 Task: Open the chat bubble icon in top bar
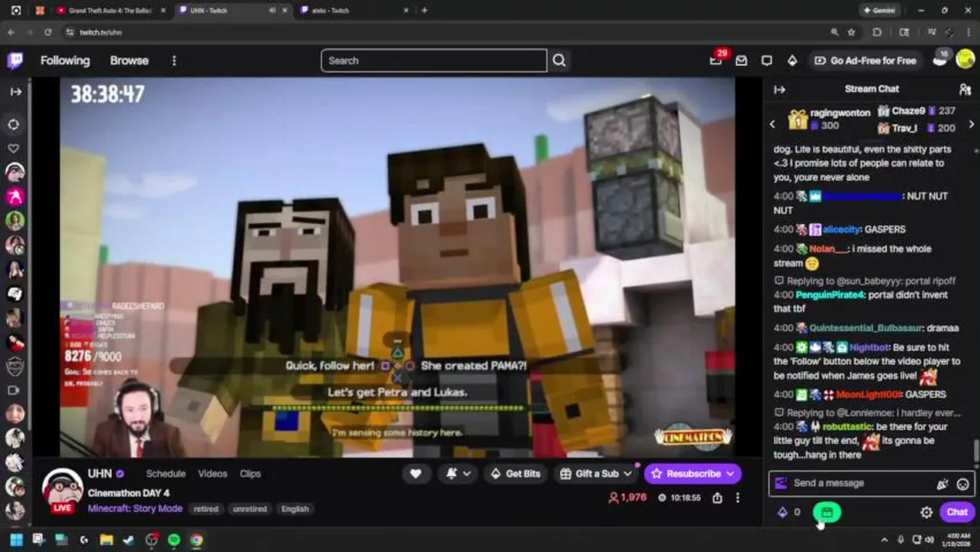(767, 61)
